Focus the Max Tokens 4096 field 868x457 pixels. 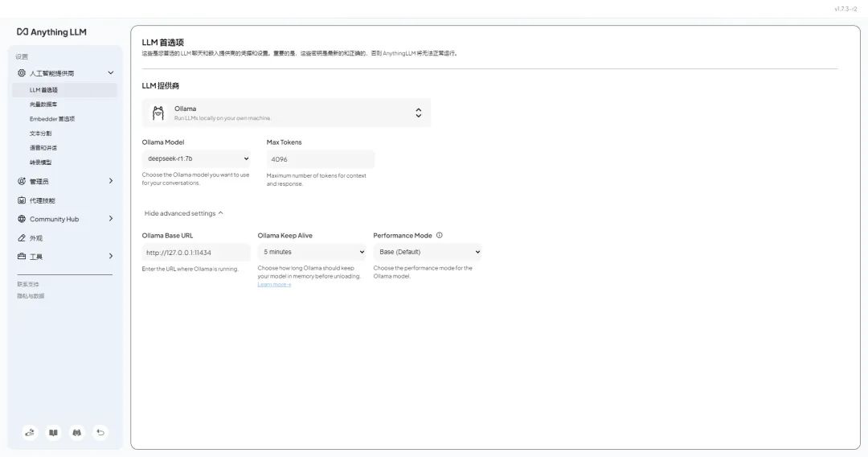[x=321, y=159]
